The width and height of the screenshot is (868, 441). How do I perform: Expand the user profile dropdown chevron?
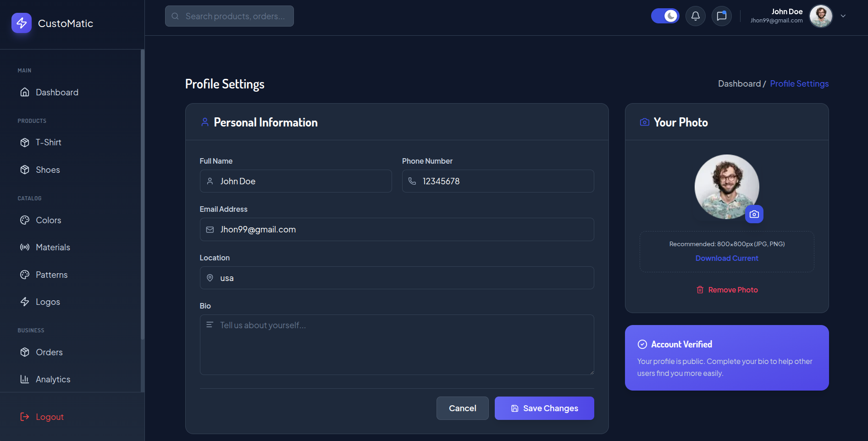click(x=843, y=16)
